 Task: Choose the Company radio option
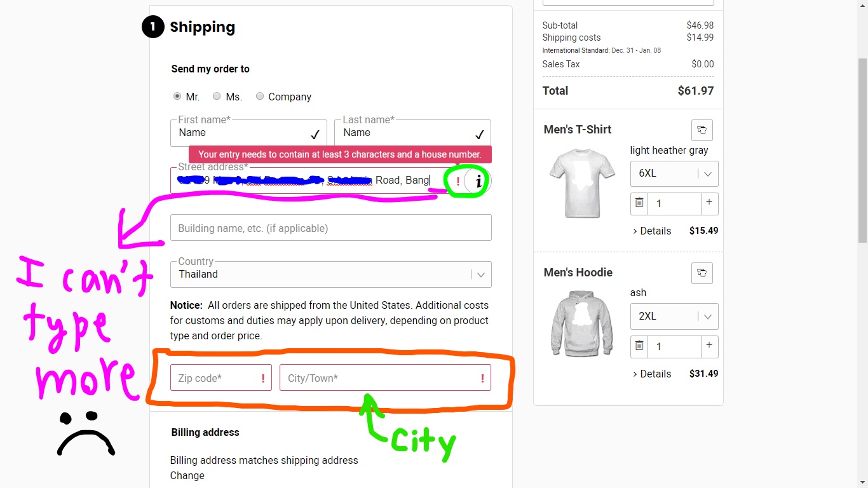260,97
